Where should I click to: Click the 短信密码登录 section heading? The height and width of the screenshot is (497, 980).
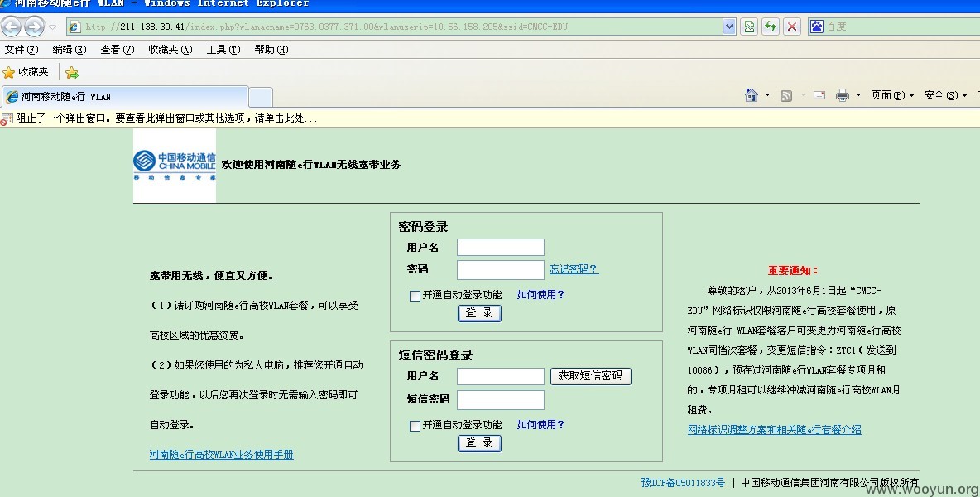pyautogui.click(x=435, y=355)
